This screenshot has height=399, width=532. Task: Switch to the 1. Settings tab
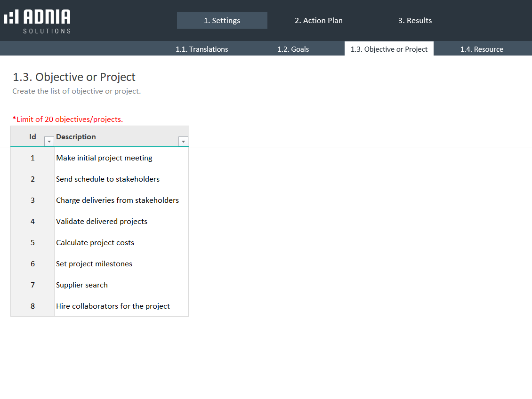click(x=222, y=21)
